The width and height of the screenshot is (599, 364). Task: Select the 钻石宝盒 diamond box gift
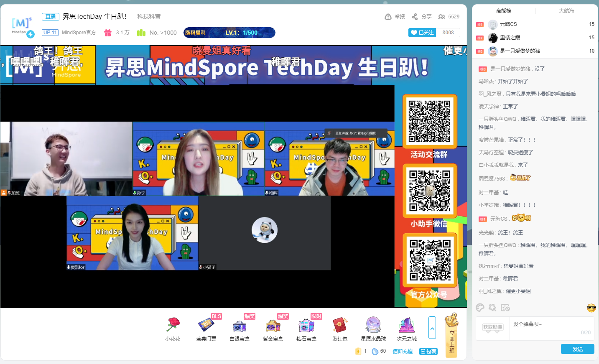(x=306, y=329)
